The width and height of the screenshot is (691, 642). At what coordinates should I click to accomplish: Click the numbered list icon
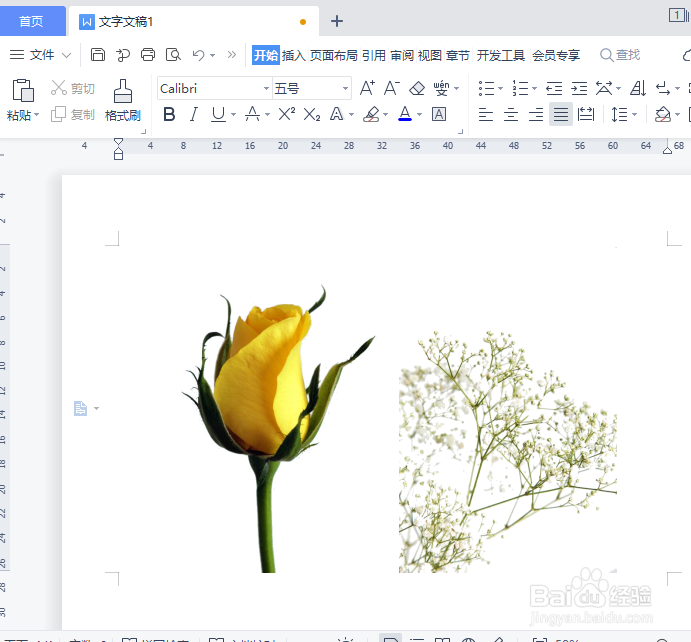[520, 88]
